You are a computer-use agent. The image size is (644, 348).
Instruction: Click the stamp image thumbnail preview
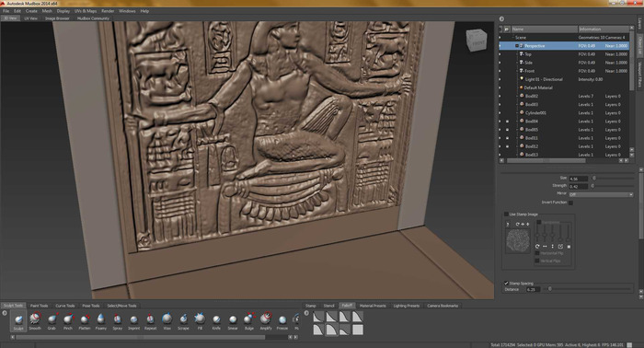(x=517, y=241)
